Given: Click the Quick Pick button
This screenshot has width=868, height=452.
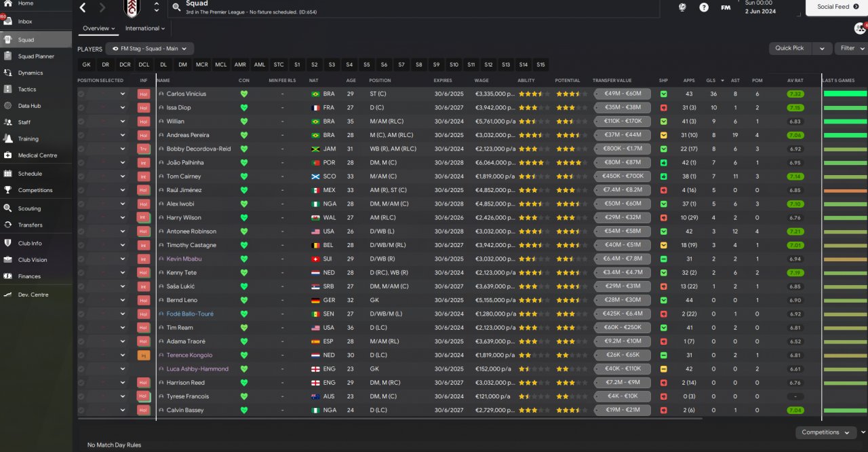Looking at the screenshot, I should click(790, 48).
